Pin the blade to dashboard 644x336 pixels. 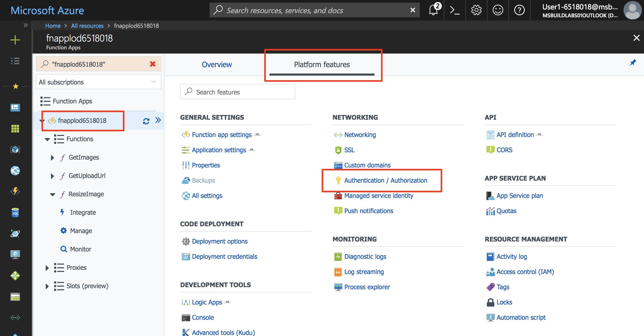click(633, 63)
